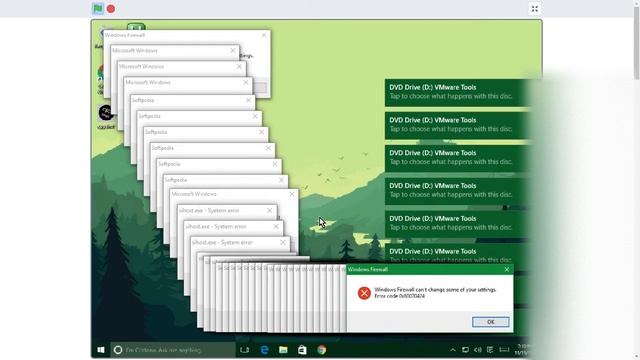The width and height of the screenshot is (640, 360).
Task: Open the Windows Start menu
Action: (101, 350)
